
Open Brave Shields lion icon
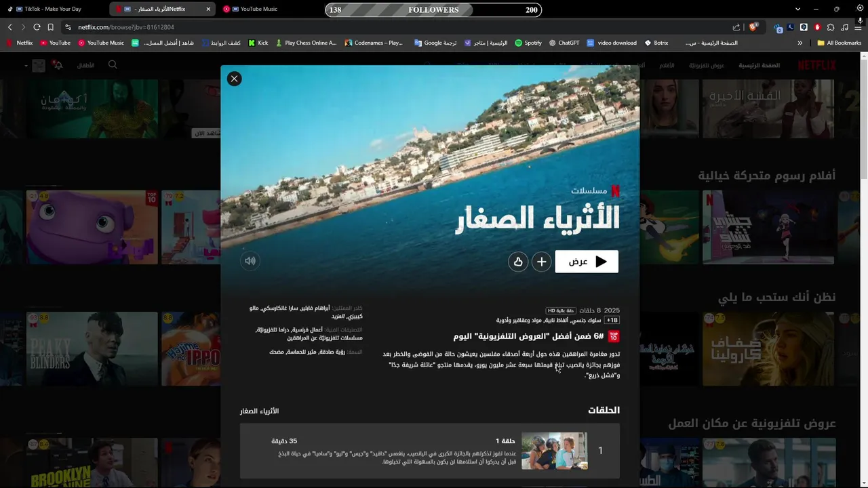coord(752,27)
